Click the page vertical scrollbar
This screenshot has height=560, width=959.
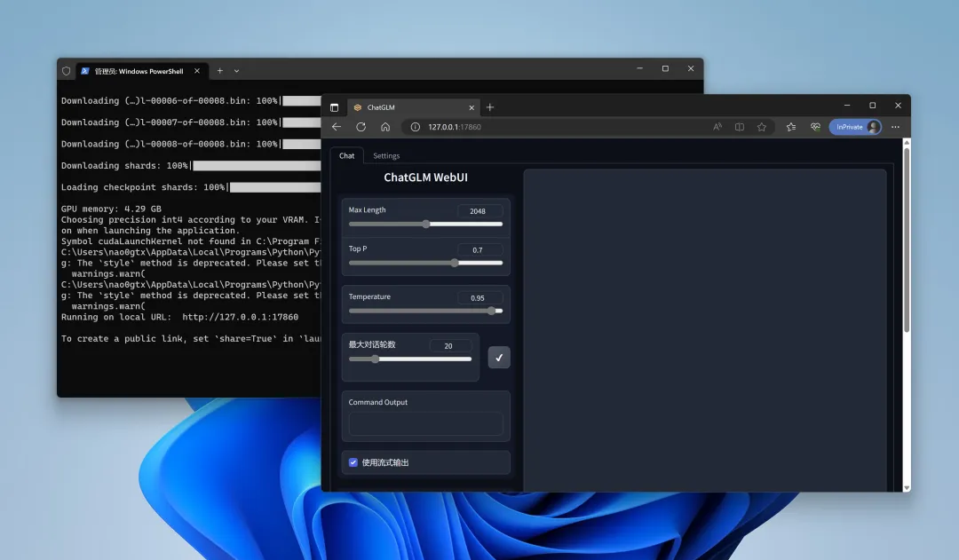[x=907, y=241]
